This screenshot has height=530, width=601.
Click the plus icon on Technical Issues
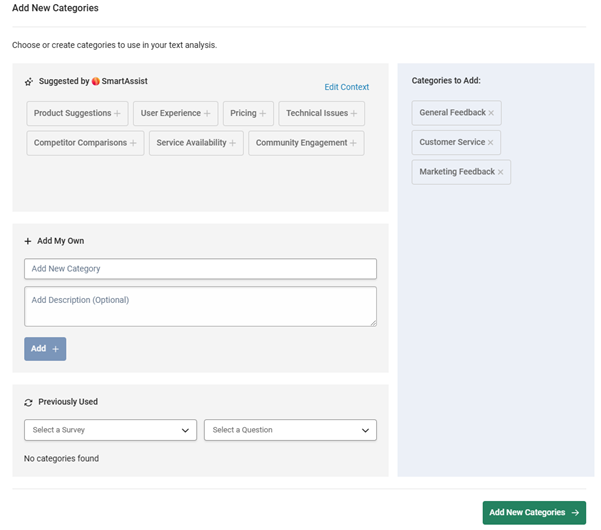pyautogui.click(x=354, y=113)
